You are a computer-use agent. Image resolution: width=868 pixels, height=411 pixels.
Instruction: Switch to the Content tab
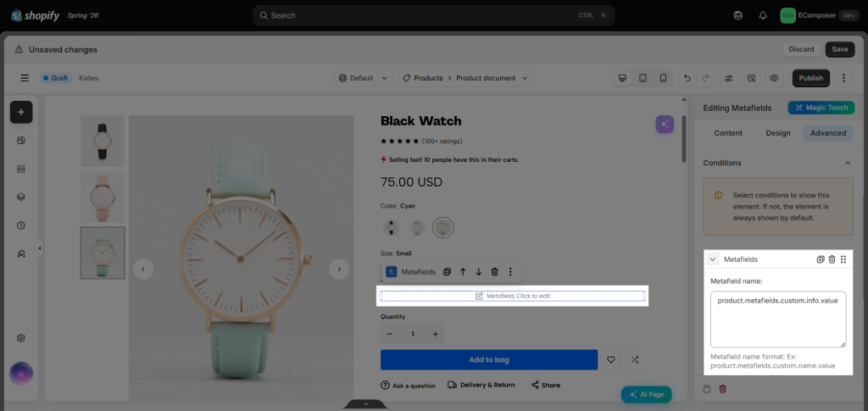728,133
